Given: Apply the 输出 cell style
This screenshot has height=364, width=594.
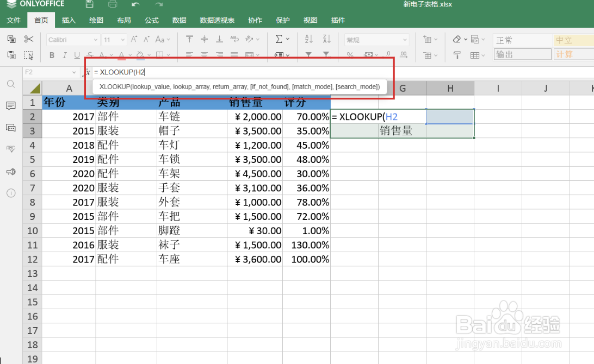Looking at the screenshot, I should click(x=521, y=54).
